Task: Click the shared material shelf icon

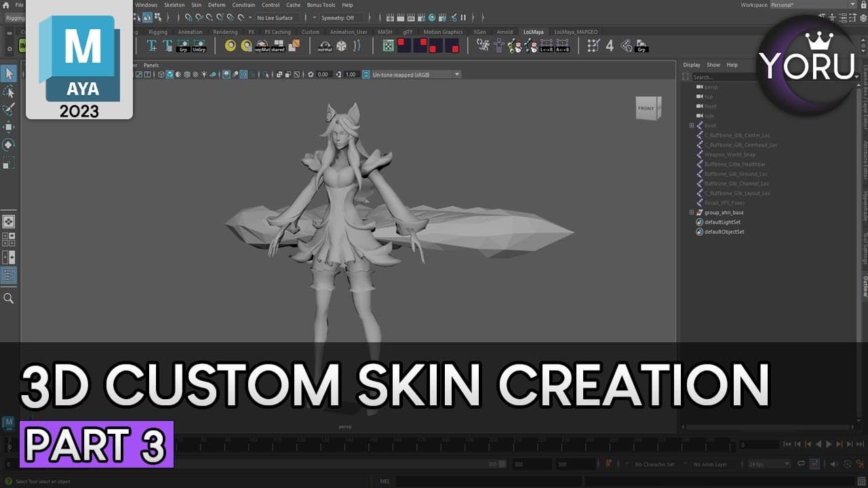Action: (x=278, y=45)
